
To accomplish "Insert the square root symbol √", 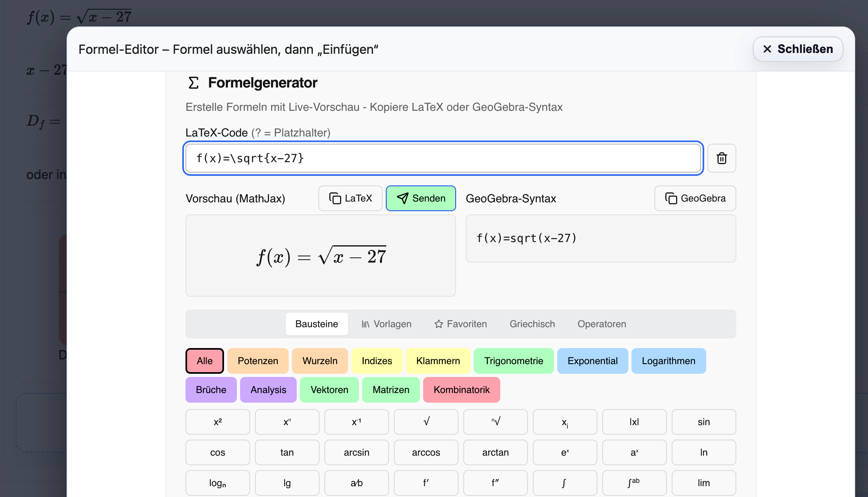I will coord(426,422).
